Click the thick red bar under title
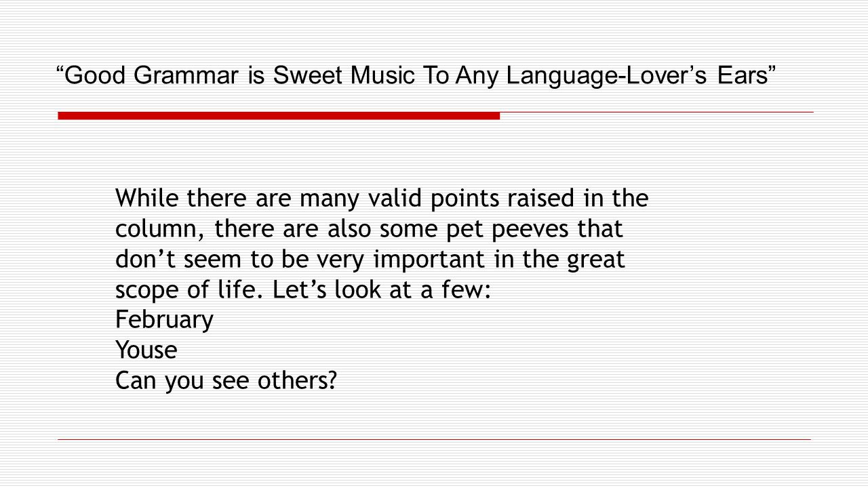868x488 pixels. [x=279, y=116]
